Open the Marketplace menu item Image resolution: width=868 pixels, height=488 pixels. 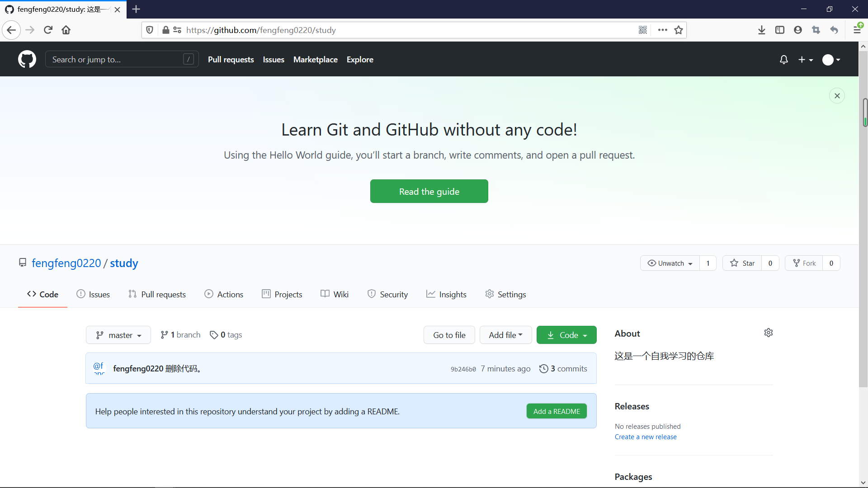point(315,60)
